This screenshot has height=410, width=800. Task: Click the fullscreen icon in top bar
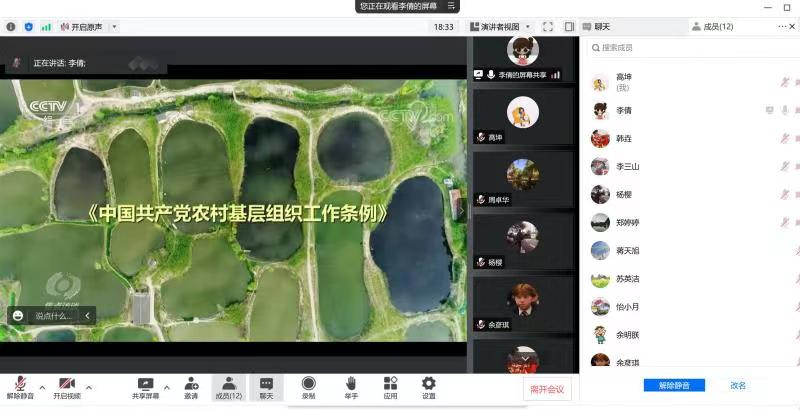point(547,27)
